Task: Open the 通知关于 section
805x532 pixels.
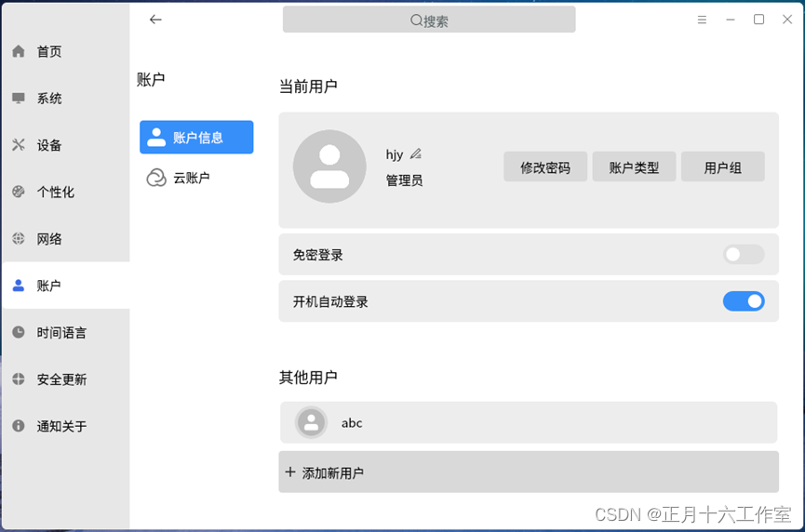Action: [x=66, y=426]
